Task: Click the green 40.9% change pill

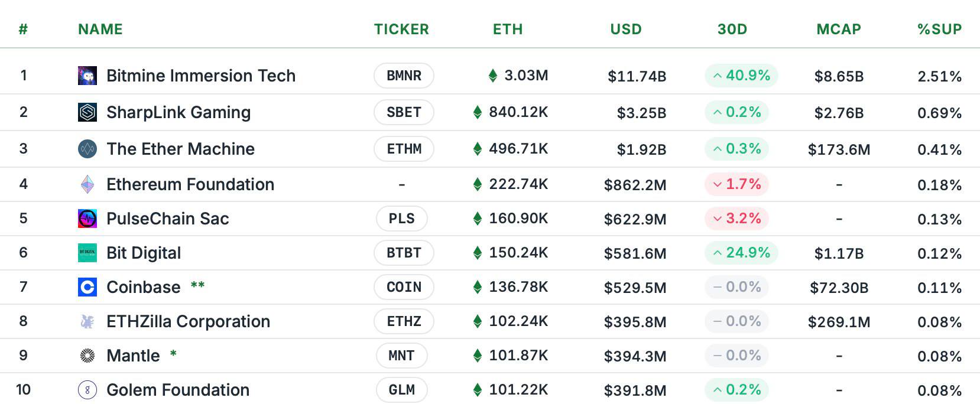Action: [x=741, y=76]
